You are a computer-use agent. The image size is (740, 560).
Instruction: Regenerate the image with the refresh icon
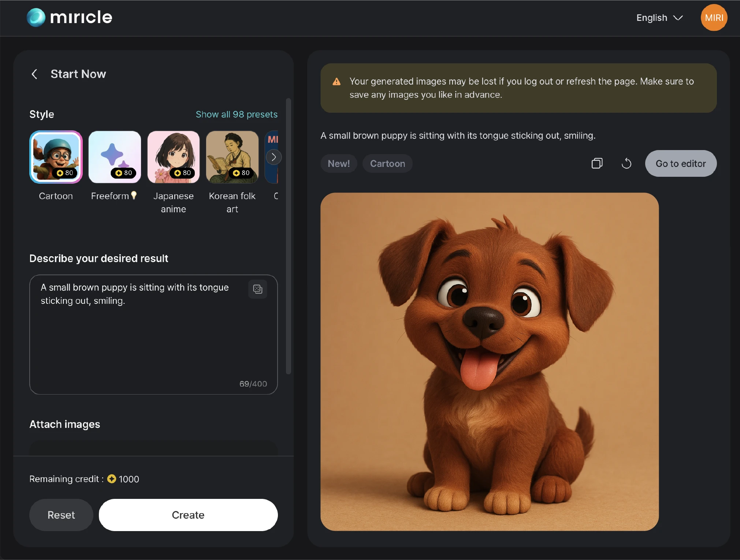pyautogui.click(x=626, y=163)
